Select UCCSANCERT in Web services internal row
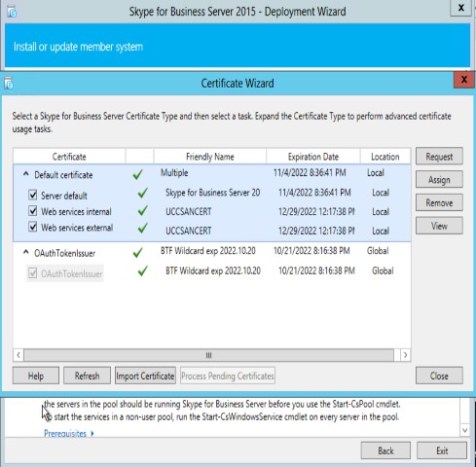 coord(189,212)
